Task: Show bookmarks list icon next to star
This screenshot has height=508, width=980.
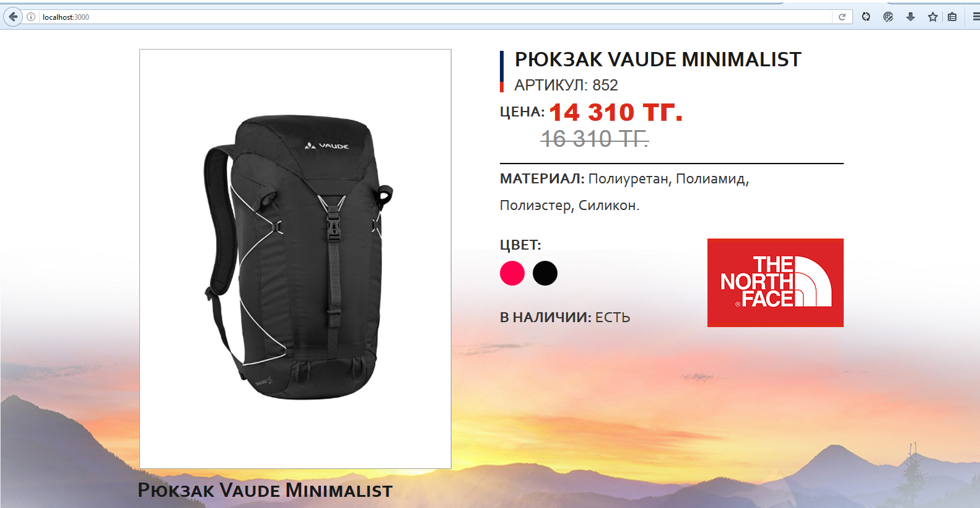Action: 952,17
